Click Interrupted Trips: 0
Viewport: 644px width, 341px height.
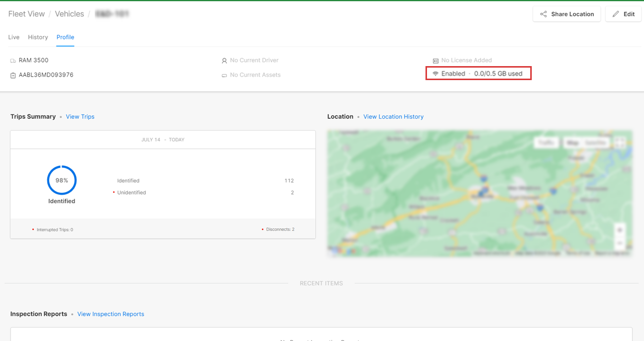(55, 230)
